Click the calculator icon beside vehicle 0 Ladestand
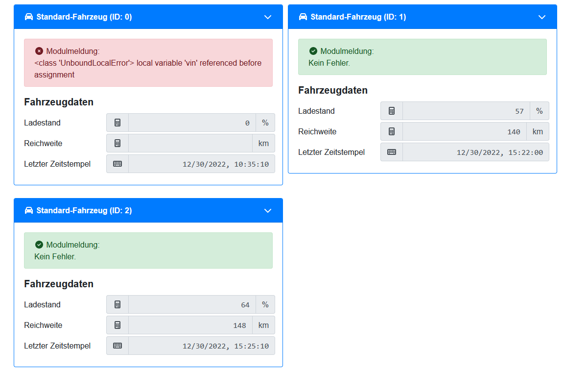The width and height of the screenshot is (588, 375). 118,123
